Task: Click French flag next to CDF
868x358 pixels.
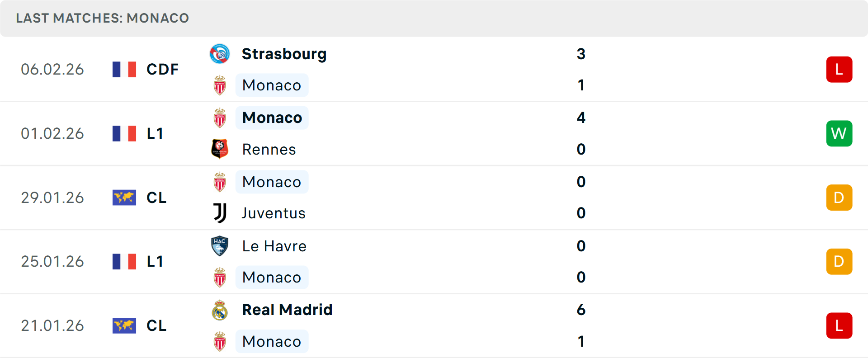Action: [x=124, y=70]
